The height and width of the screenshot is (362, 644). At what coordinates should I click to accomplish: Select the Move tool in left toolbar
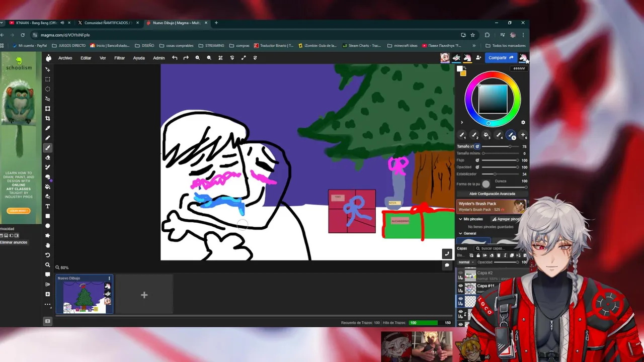coord(48,69)
